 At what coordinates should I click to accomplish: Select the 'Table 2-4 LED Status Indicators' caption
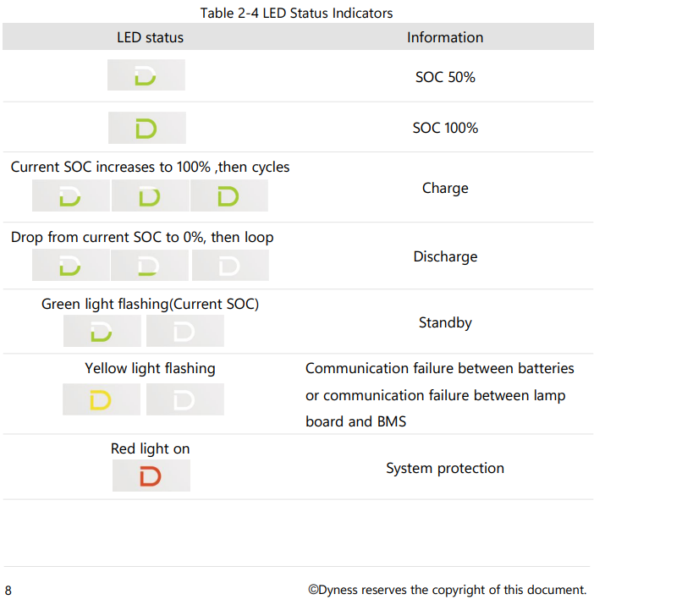[x=296, y=13]
